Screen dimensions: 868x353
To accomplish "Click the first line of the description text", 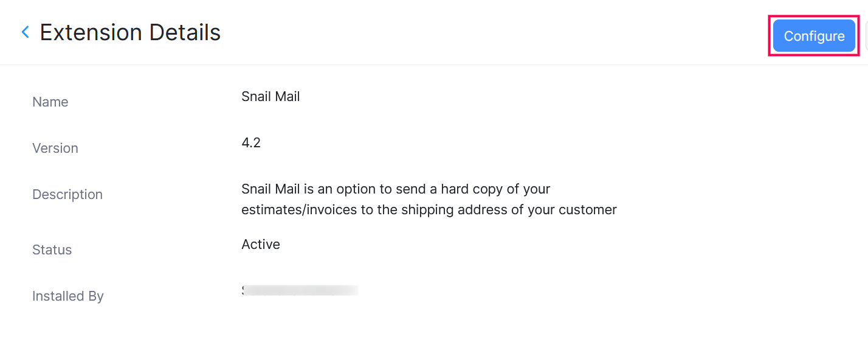I will click(x=396, y=189).
